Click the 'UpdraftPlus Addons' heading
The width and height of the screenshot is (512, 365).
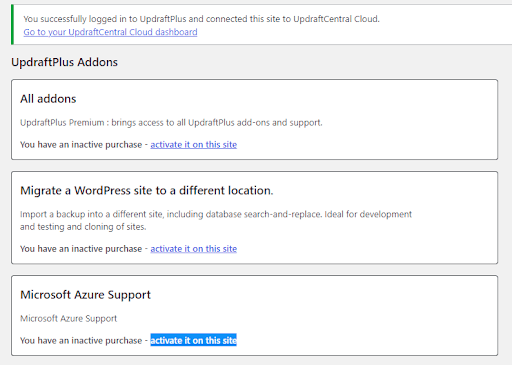64,62
